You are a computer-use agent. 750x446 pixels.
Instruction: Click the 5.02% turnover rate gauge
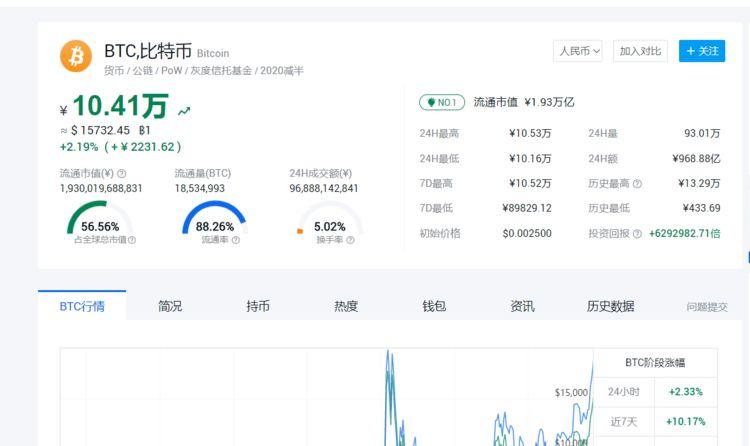[330, 218]
